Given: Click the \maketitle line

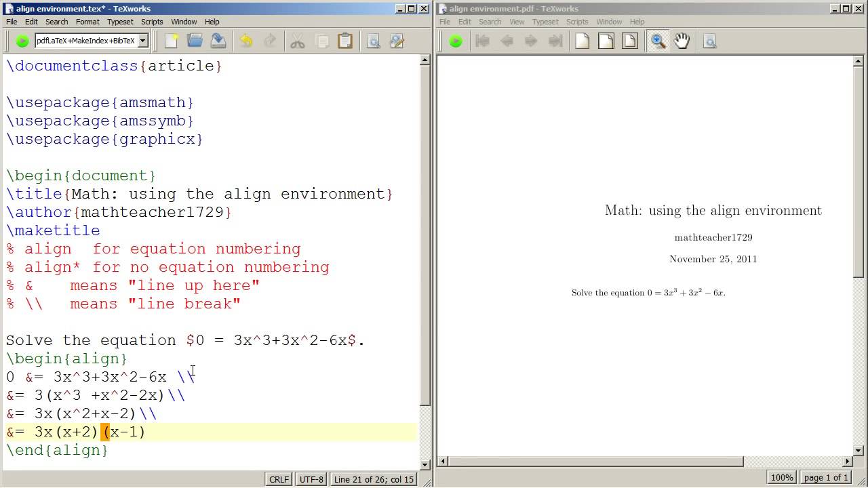Looking at the screenshot, I should (53, 230).
